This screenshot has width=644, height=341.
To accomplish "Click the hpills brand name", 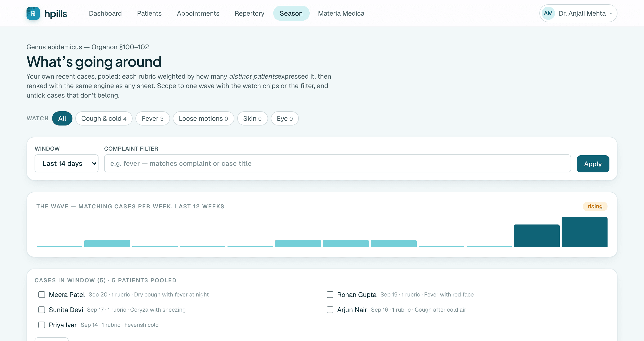I will [56, 13].
